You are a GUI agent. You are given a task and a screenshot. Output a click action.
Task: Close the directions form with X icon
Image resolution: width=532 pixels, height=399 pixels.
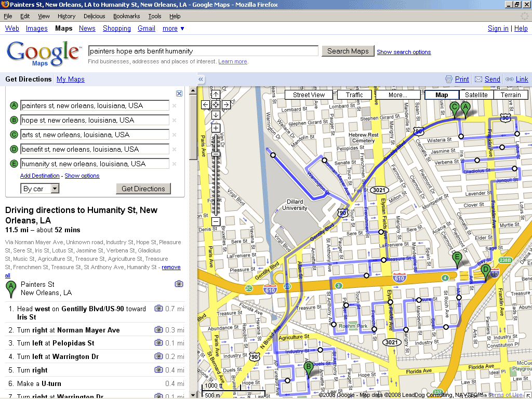click(x=179, y=94)
